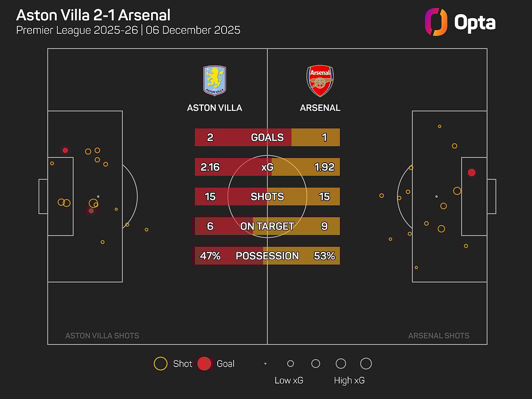Viewport: 532px width, 399px height.
Task: Click Arsenal's red goal marker on the pitch
Action: point(472,172)
